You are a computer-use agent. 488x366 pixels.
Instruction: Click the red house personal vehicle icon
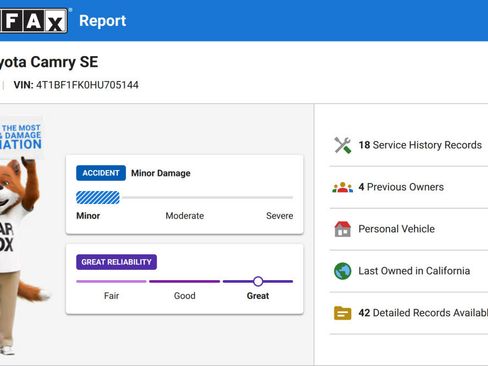coord(342,229)
